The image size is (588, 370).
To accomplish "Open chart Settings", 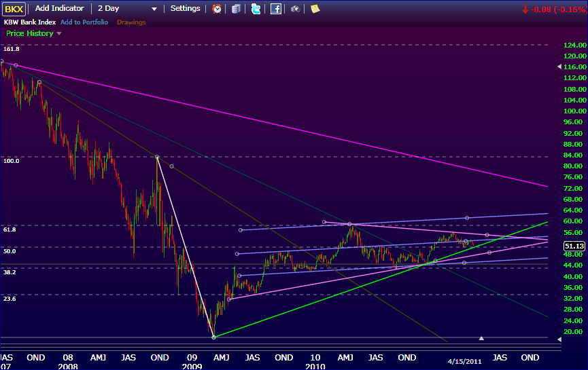I will pyautogui.click(x=186, y=8).
